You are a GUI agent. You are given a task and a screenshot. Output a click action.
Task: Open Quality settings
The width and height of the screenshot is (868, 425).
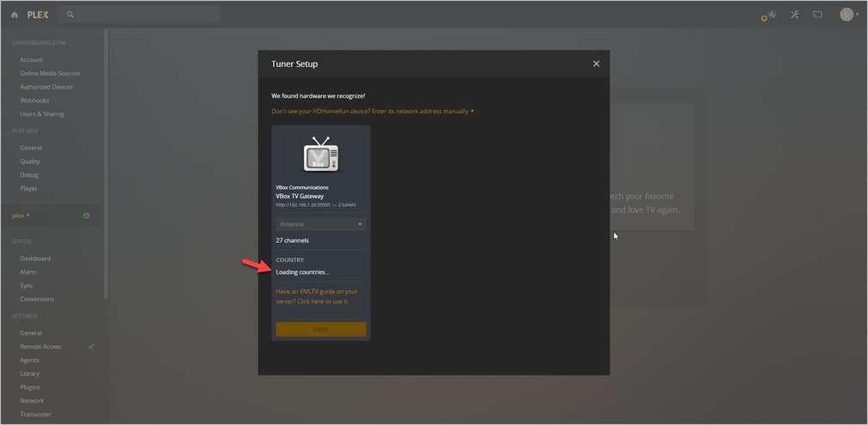[30, 161]
